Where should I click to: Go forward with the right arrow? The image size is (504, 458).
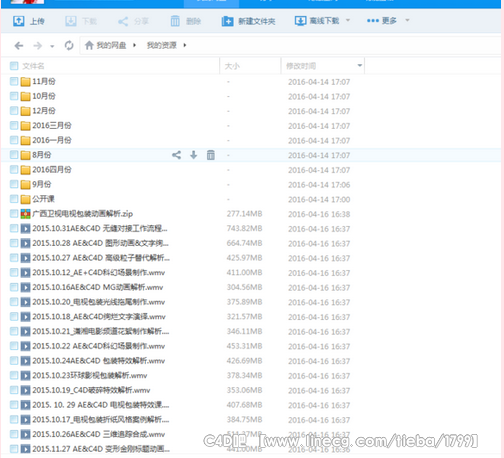[38, 45]
